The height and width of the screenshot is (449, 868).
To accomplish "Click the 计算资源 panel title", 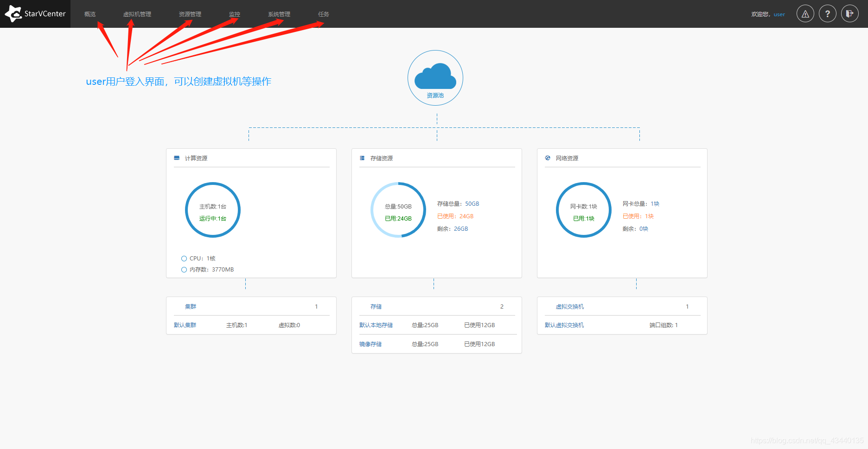I will tap(196, 158).
